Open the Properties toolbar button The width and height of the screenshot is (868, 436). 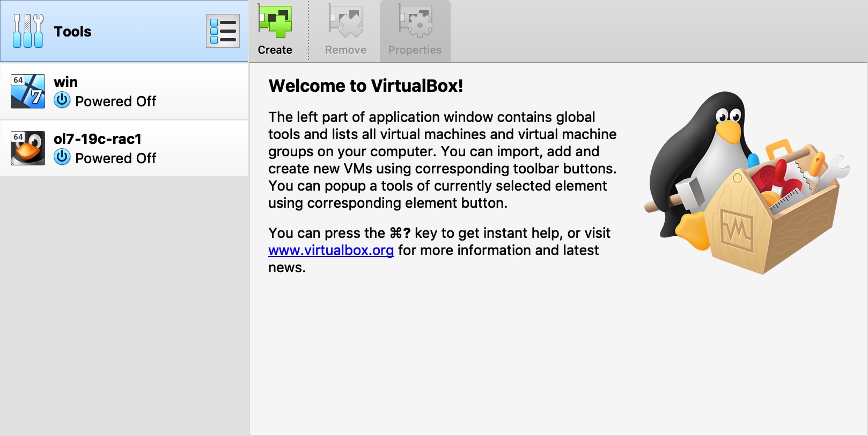415,31
